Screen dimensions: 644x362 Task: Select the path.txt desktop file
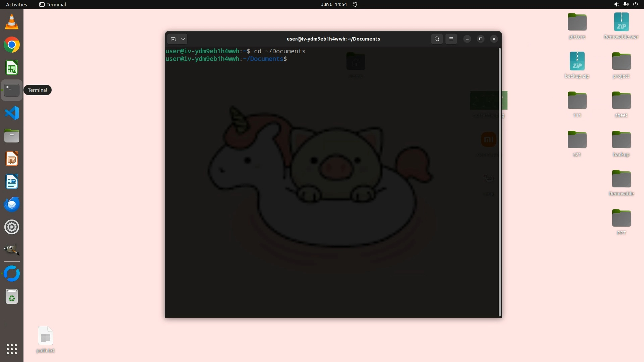click(x=46, y=336)
